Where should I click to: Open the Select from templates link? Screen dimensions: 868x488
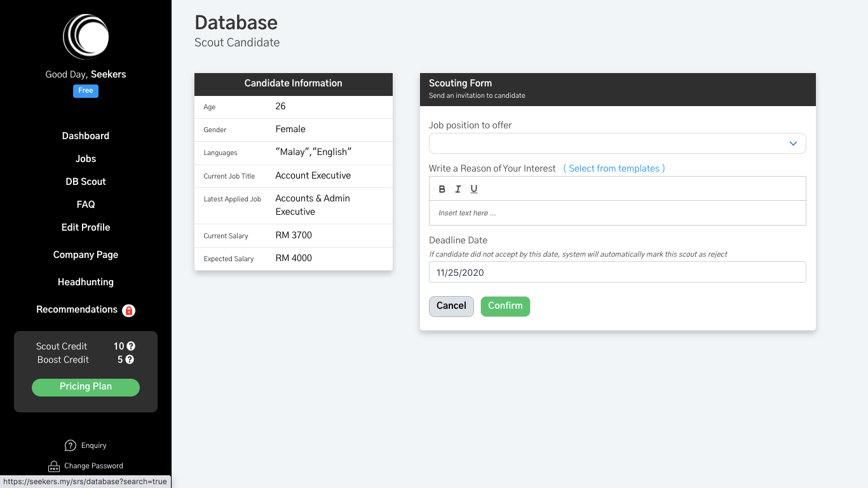pyautogui.click(x=614, y=168)
